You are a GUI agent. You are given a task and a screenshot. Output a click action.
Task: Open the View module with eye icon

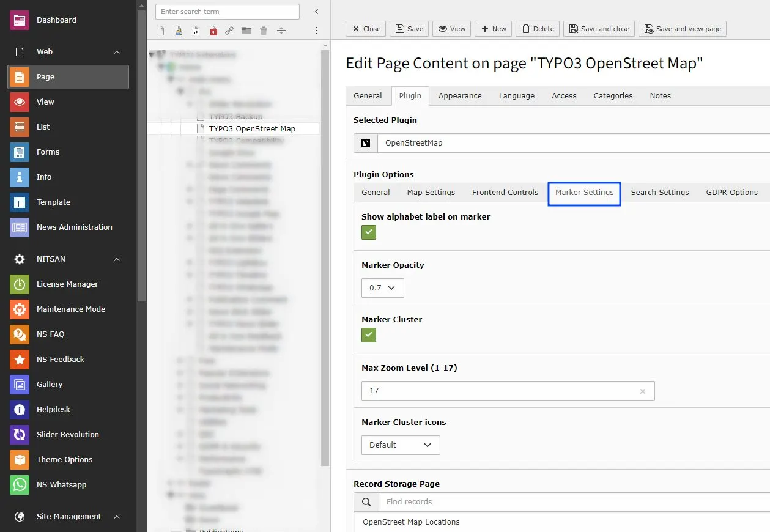click(68, 102)
